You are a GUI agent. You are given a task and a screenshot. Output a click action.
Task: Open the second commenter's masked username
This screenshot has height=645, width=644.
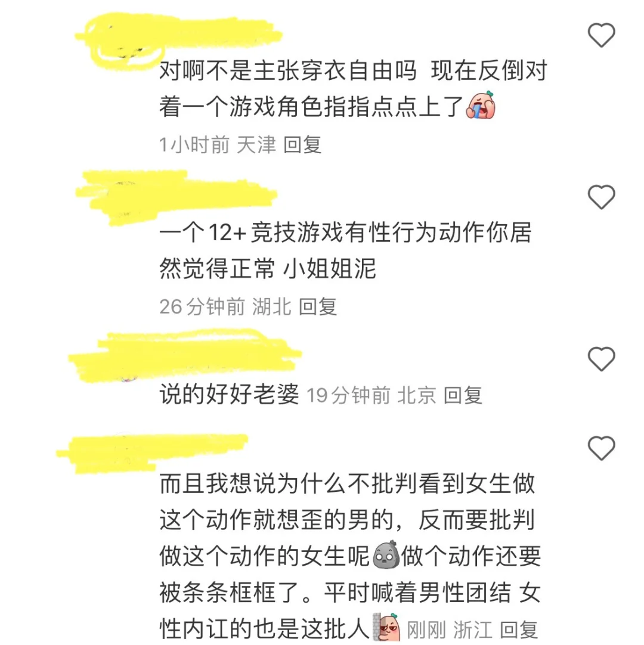coord(176,198)
